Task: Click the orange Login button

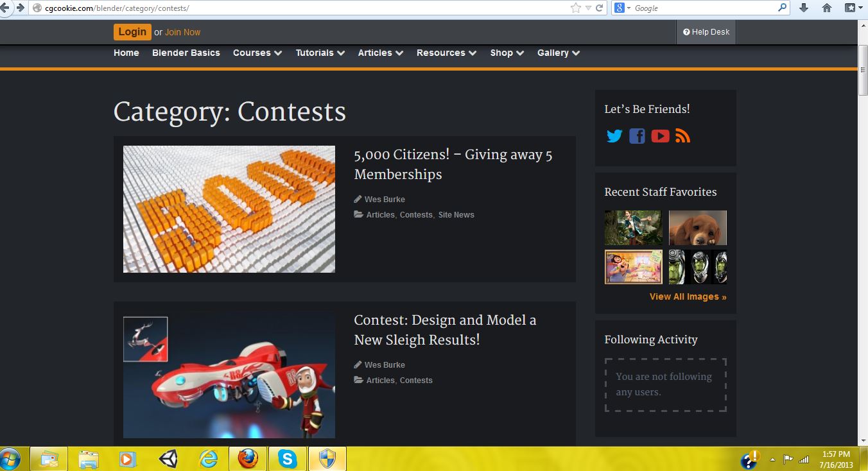Action: [x=132, y=32]
